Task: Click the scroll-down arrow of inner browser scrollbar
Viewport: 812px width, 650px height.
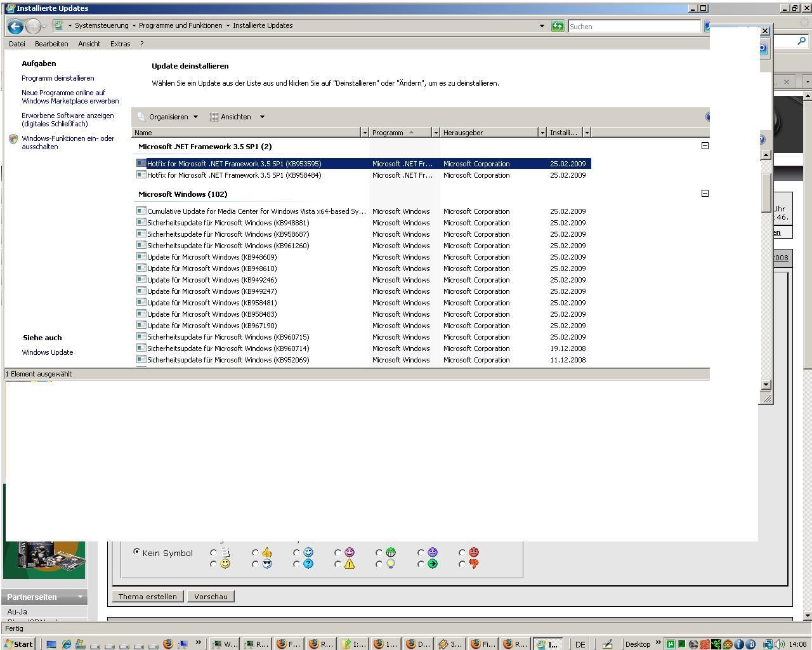Action: click(766, 385)
